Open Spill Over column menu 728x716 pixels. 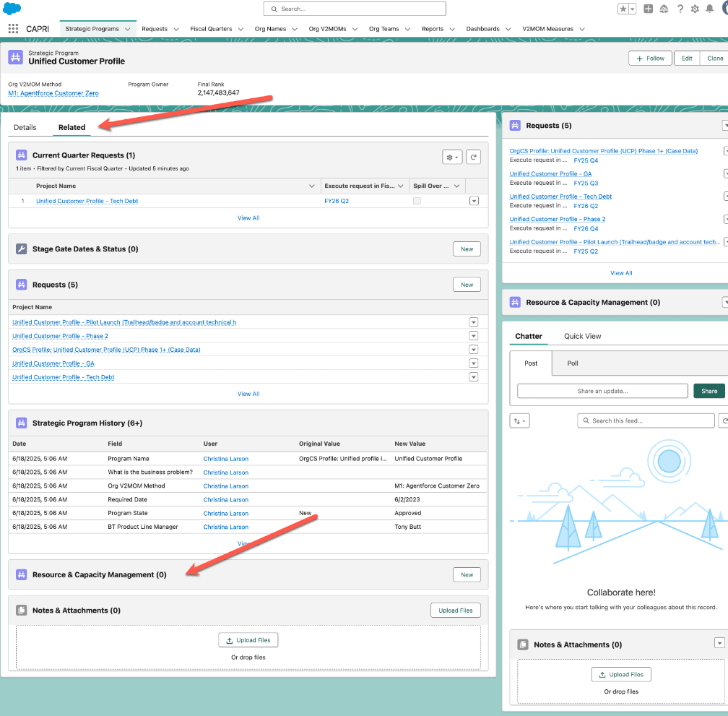click(457, 186)
